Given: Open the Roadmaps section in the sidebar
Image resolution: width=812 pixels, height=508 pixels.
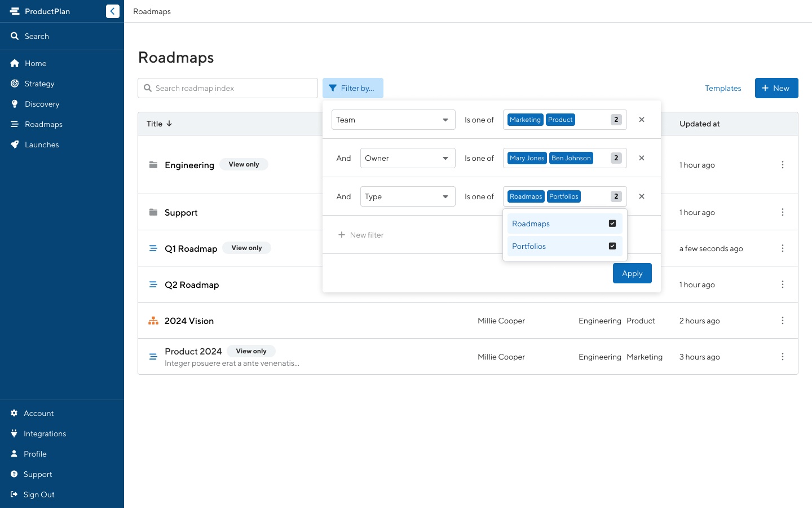Looking at the screenshot, I should [43, 124].
